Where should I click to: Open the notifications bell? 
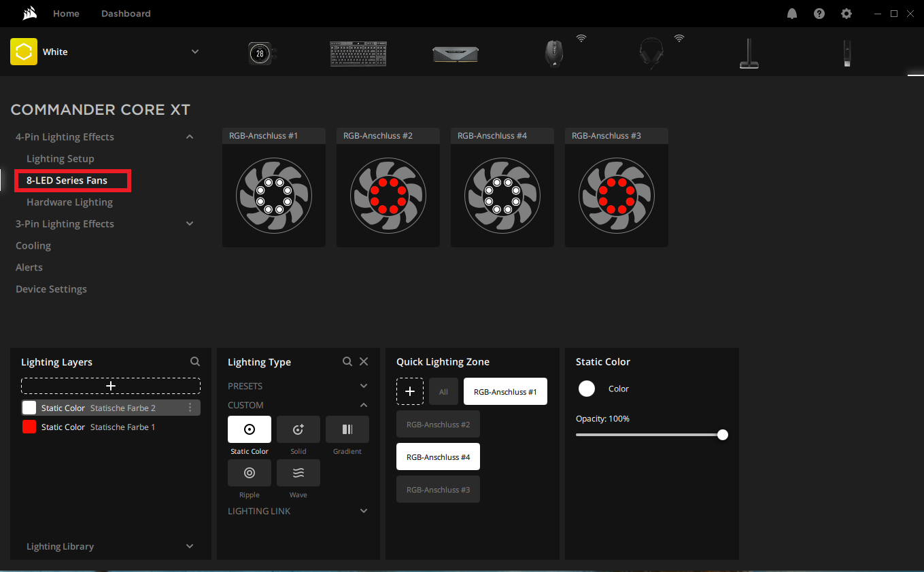pyautogui.click(x=792, y=14)
